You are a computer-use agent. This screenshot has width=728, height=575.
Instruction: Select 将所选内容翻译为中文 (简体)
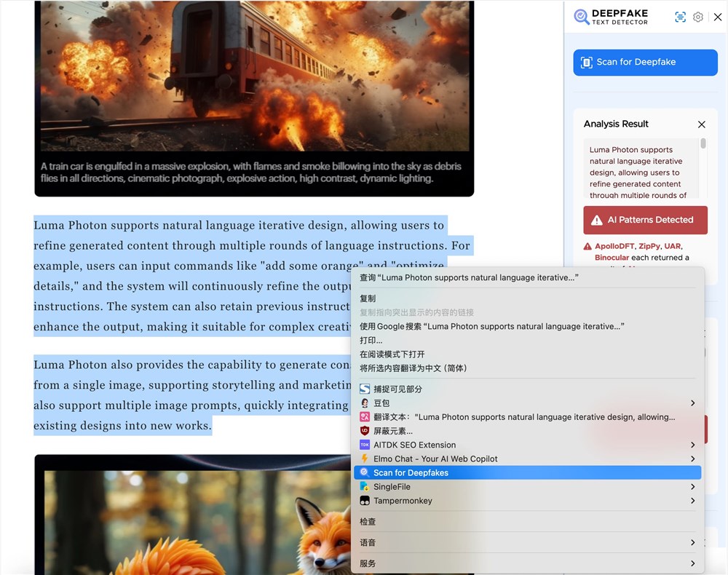[527, 368]
